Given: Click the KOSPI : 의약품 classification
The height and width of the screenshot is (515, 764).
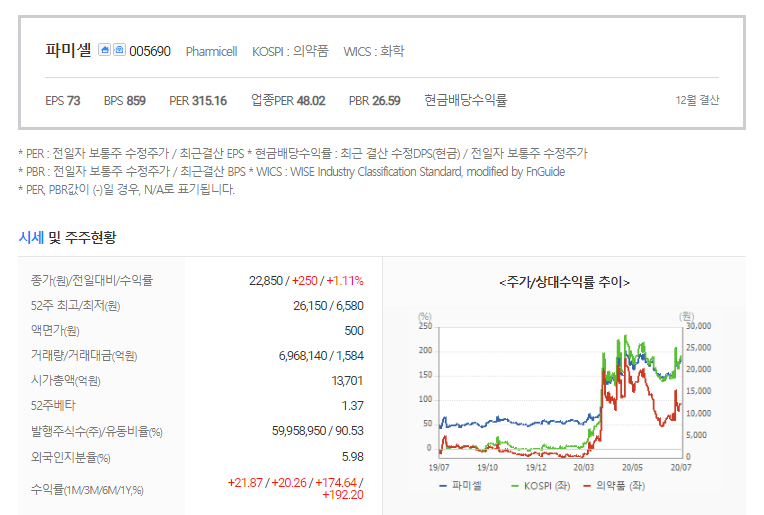Looking at the screenshot, I should coord(290,51).
